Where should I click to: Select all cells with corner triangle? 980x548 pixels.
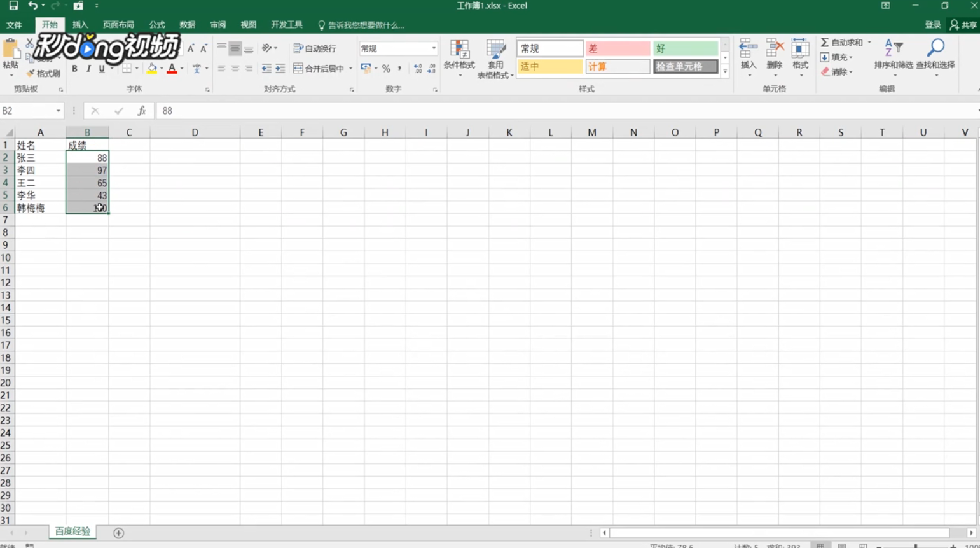pos(9,132)
